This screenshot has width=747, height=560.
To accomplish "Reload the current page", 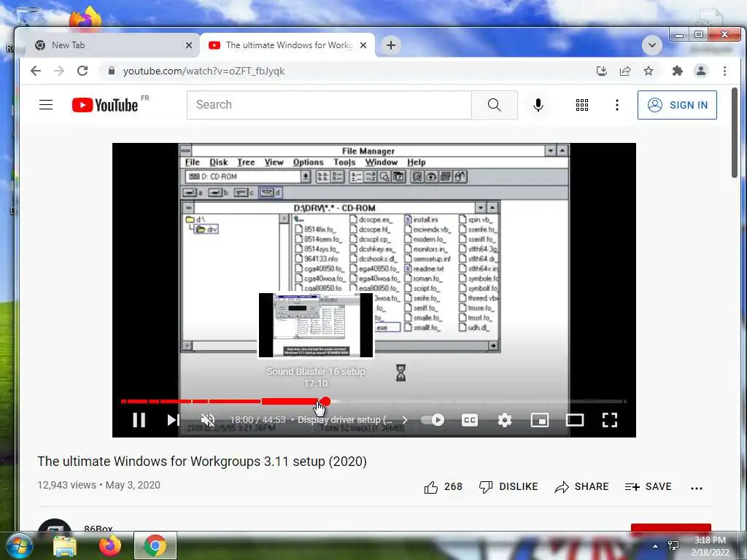I will (82, 71).
